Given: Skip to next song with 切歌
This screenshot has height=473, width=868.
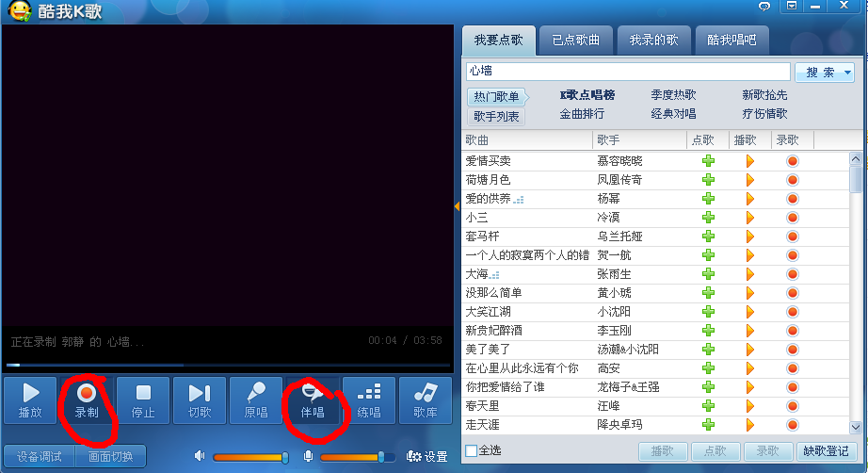Looking at the screenshot, I should (200, 400).
